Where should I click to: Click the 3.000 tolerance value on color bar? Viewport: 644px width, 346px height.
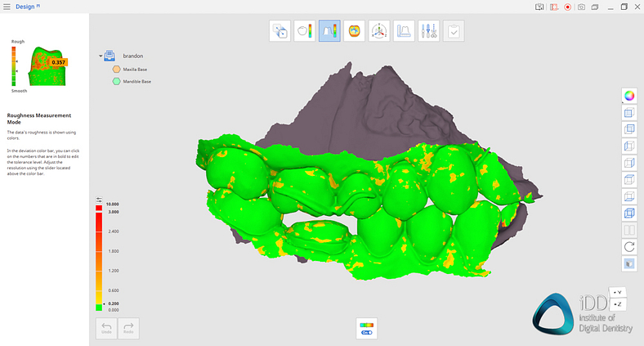click(113, 211)
